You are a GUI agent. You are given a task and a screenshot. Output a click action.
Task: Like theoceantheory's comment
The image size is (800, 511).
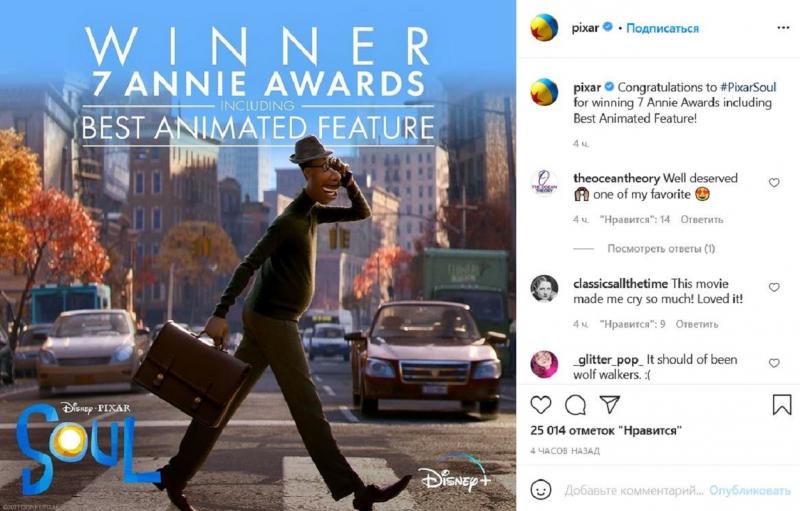tap(774, 183)
